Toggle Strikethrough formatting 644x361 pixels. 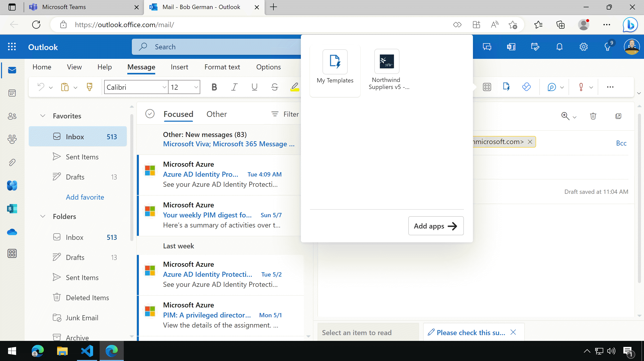pos(274,87)
